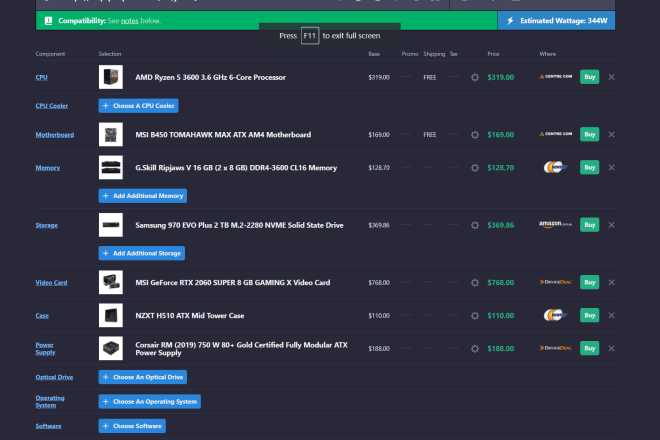Screen dimensions: 660x440
Task: Open the CPU component link
Action: 41,77
